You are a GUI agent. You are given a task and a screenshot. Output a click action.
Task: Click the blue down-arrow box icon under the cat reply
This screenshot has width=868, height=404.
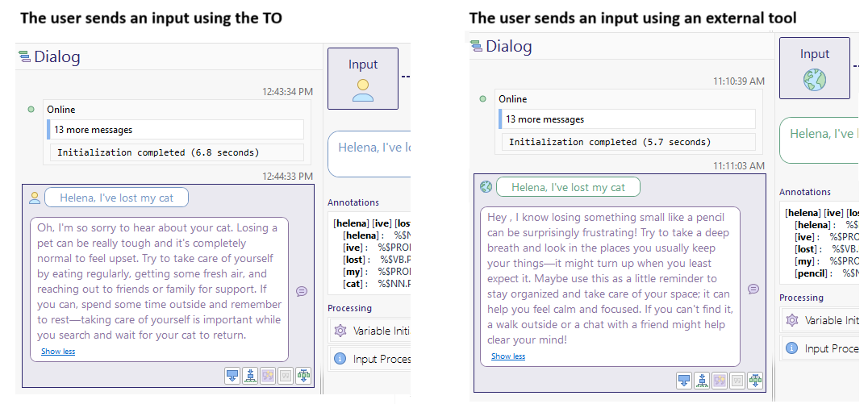232,376
